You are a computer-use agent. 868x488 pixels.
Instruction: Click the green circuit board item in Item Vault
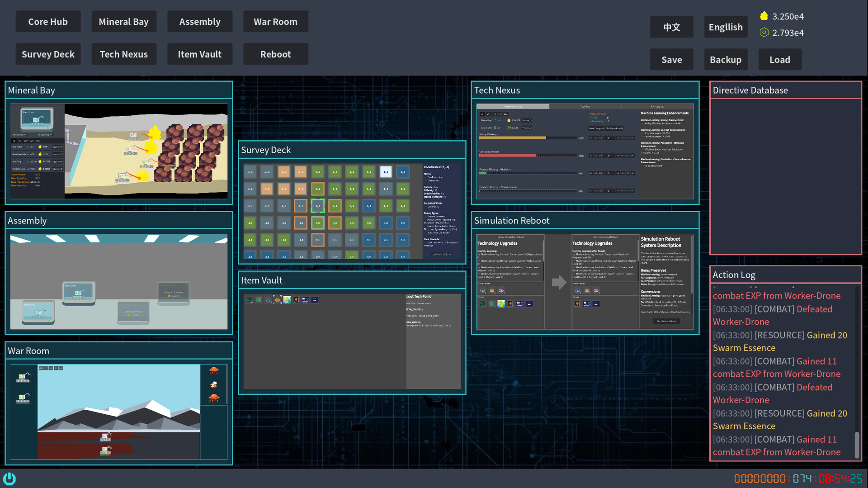[249, 299]
